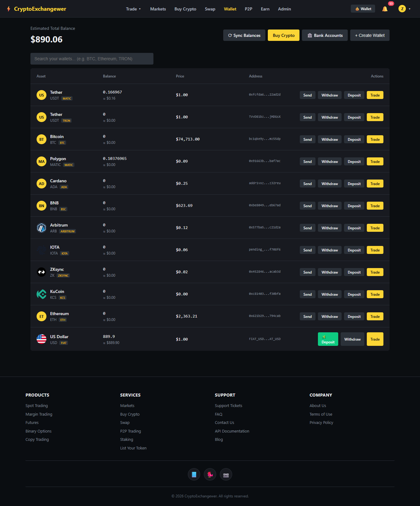Open Copy Trading footer link

[37, 440]
